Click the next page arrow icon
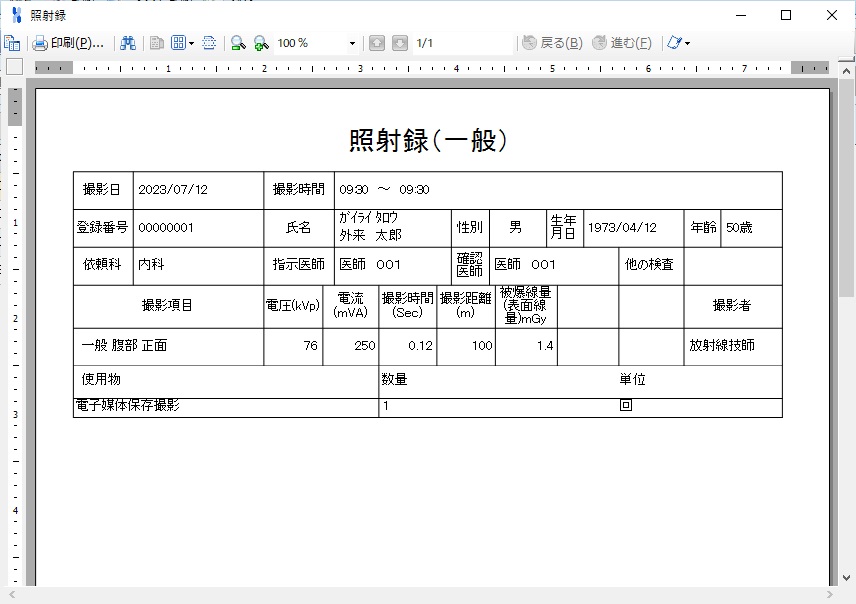 coord(399,43)
